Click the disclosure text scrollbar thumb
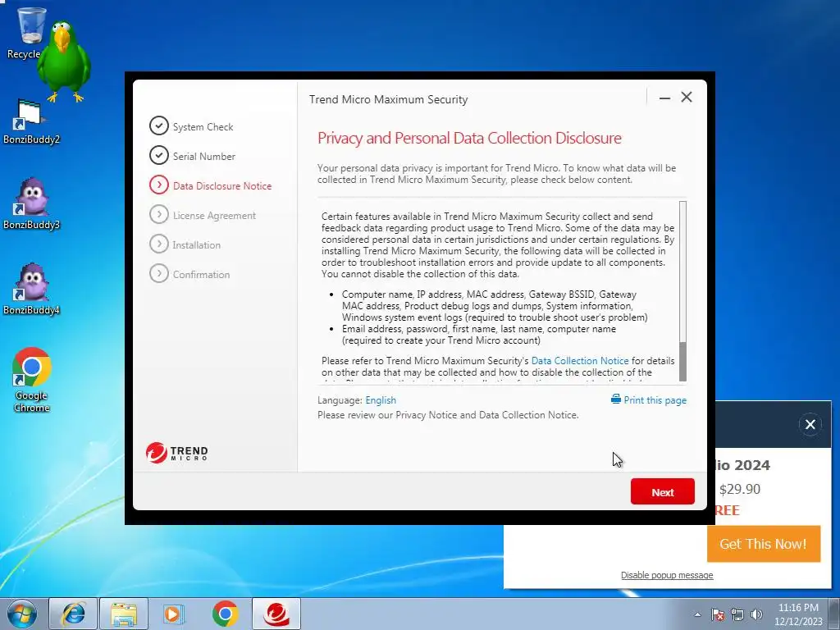The image size is (840, 630). (x=682, y=362)
